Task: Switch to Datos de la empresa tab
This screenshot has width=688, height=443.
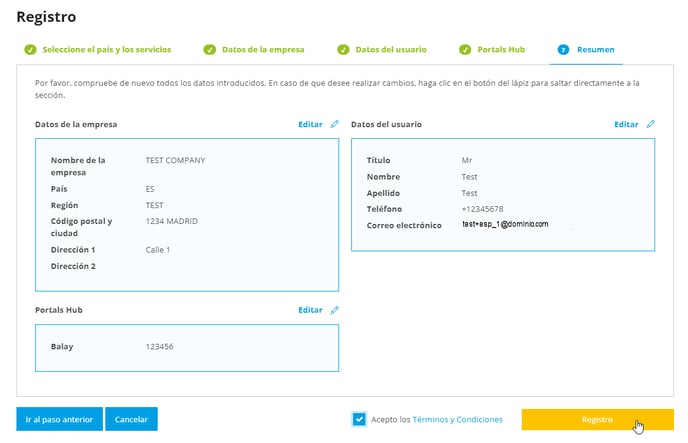Action: (263, 49)
